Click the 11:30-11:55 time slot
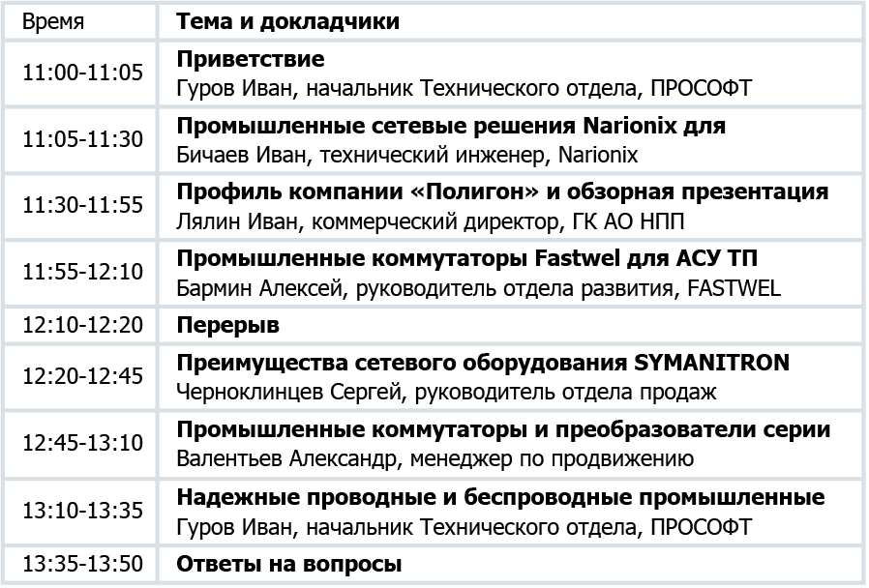This screenshot has height=588, width=869. [x=82, y=205]
